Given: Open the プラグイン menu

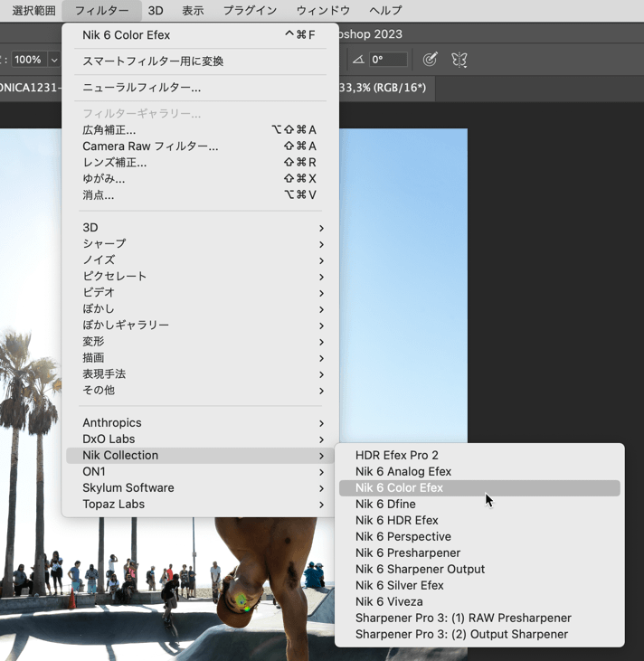Looking at the screenshot, I should point(250,10).
